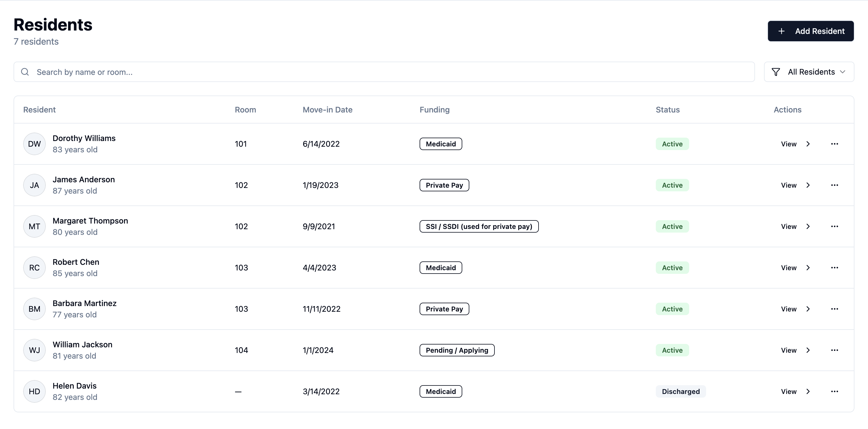
Task: Open more options menu for James Anderson
Action: pos(834,185)
